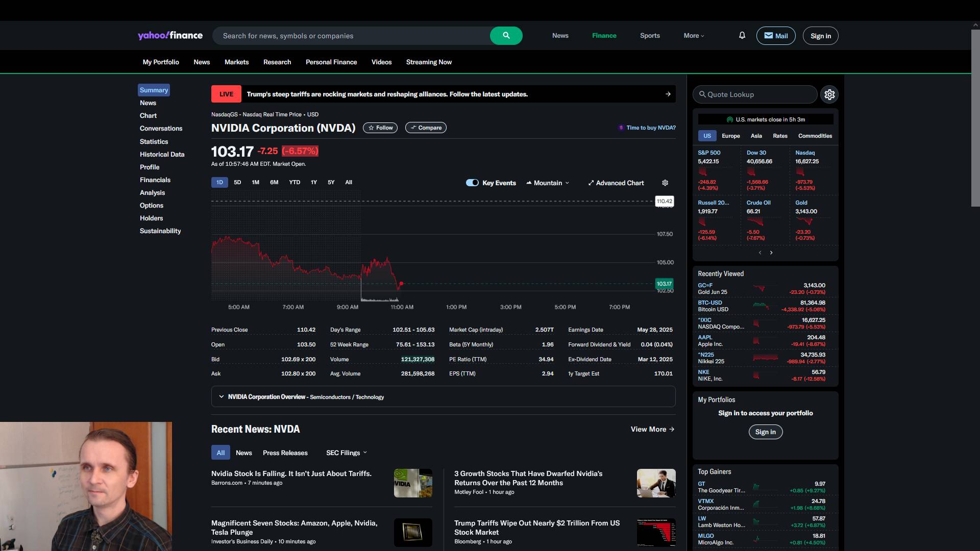Show next markets page arrow
The width and height of the screenshot is (980, 551).
point(771,253)
